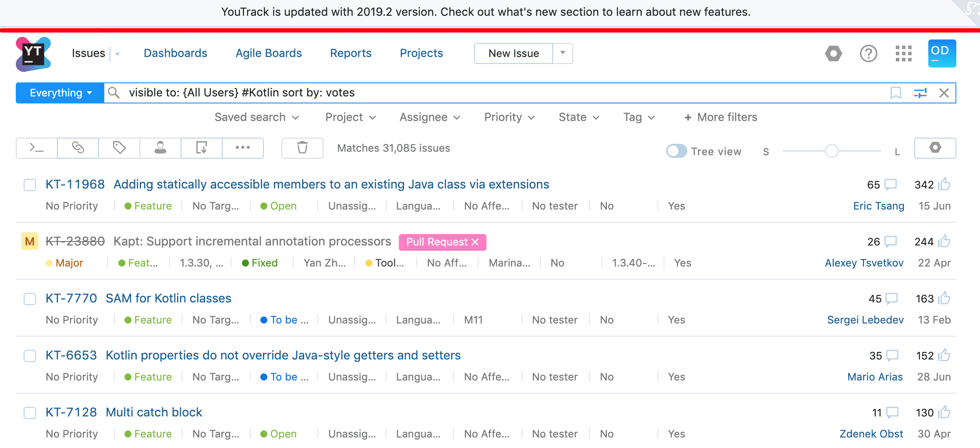980x448 pixels.
Task: Expand the Assignee filter
Action: [x=430, y=117]
